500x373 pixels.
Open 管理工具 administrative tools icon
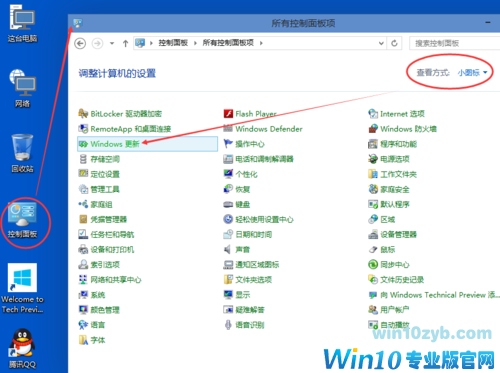pyautogui.click(x=83, y=189)
